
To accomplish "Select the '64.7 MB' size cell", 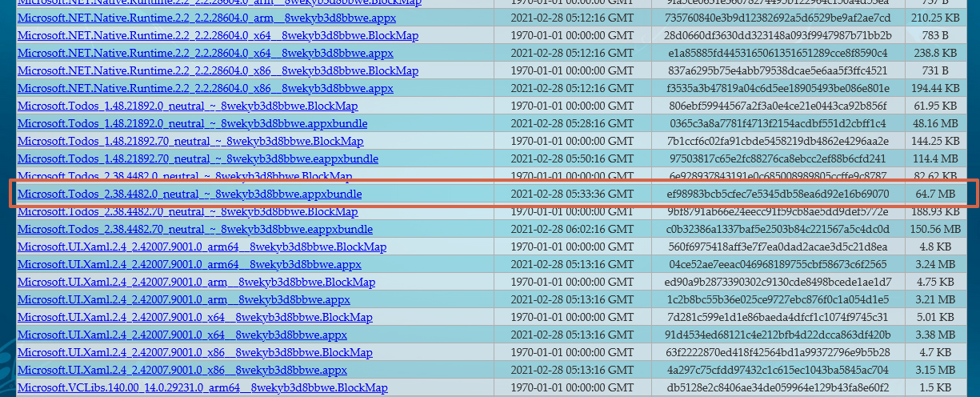I will (934, 194).
